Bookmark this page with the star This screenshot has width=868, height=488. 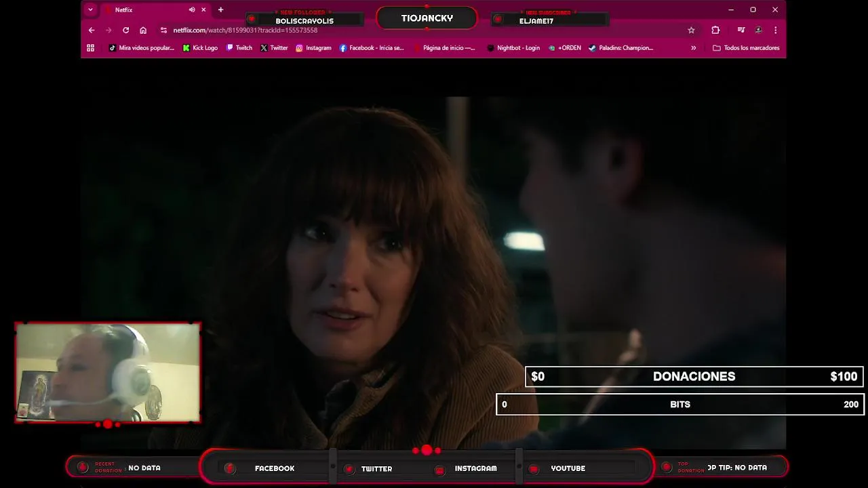(691, 30)
